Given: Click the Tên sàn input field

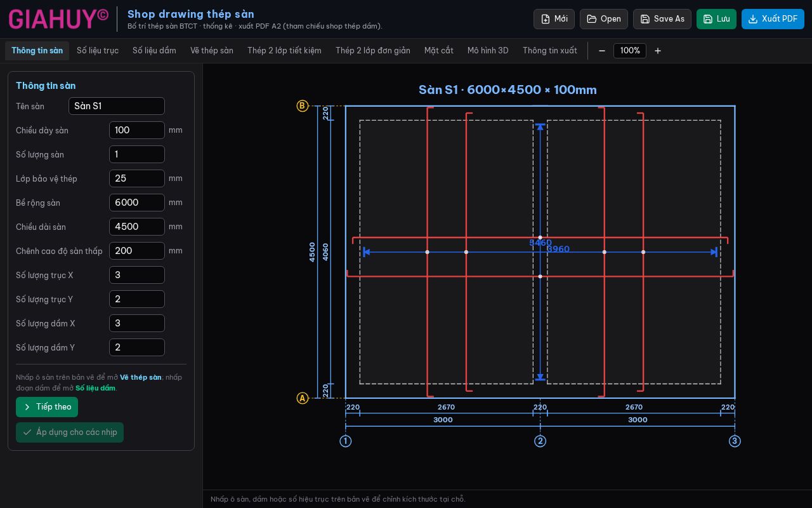Looking at the screenshot, I should 117,106.
